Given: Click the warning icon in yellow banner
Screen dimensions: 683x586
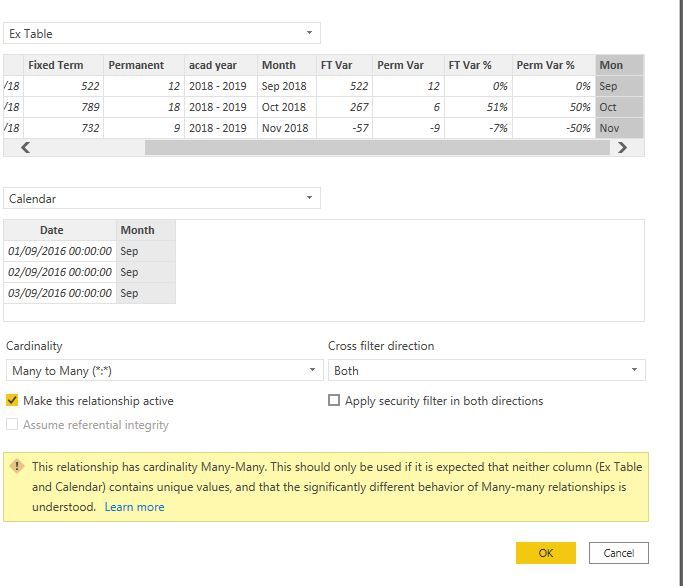Looking at the screenshot, I should point(17,467).
